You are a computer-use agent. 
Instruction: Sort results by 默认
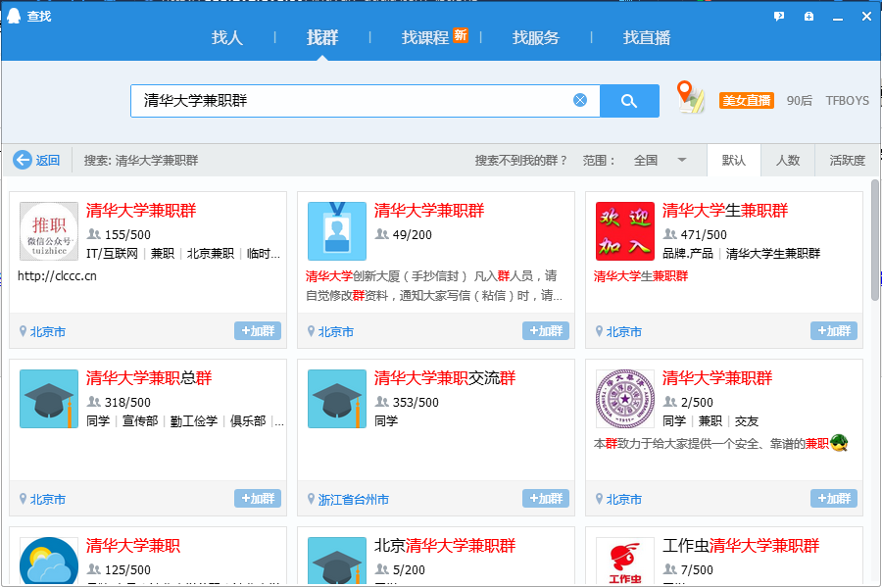point(733,161)
